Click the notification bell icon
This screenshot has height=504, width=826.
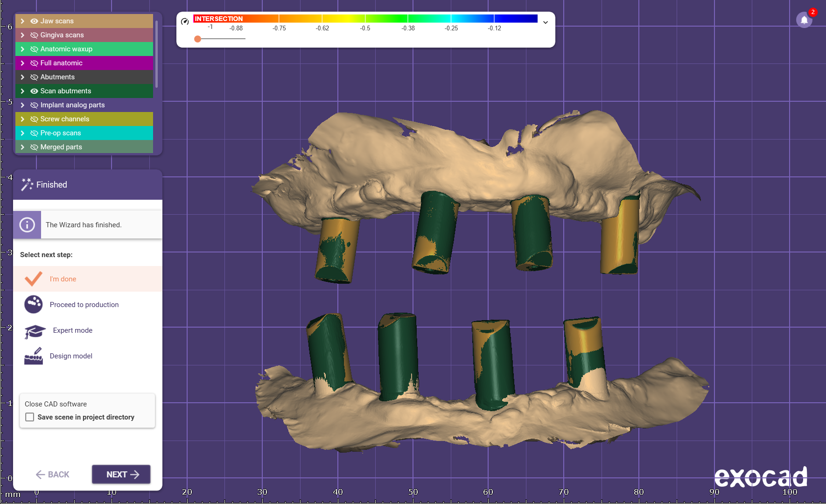[804, 20]
